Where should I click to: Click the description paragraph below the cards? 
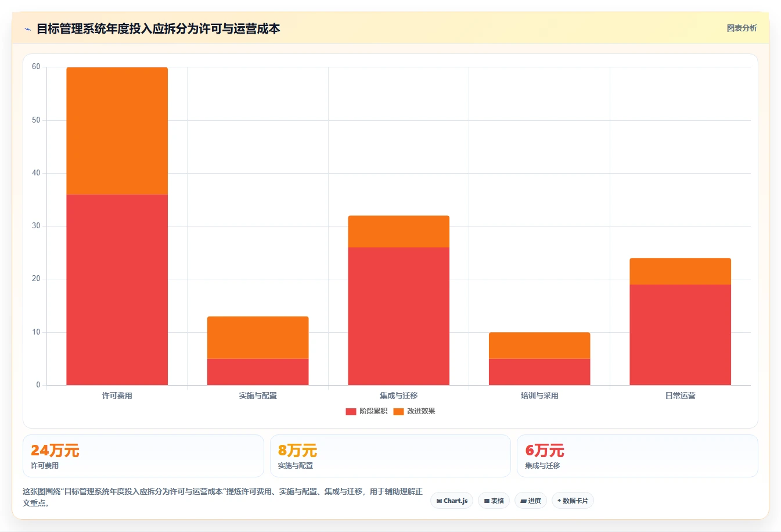(x=223, y=497)
